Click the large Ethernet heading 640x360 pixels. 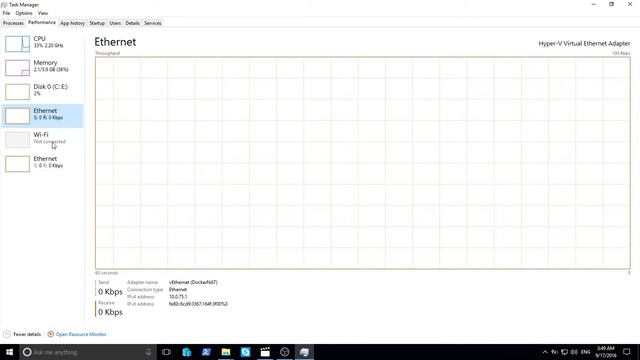[115, 42]
